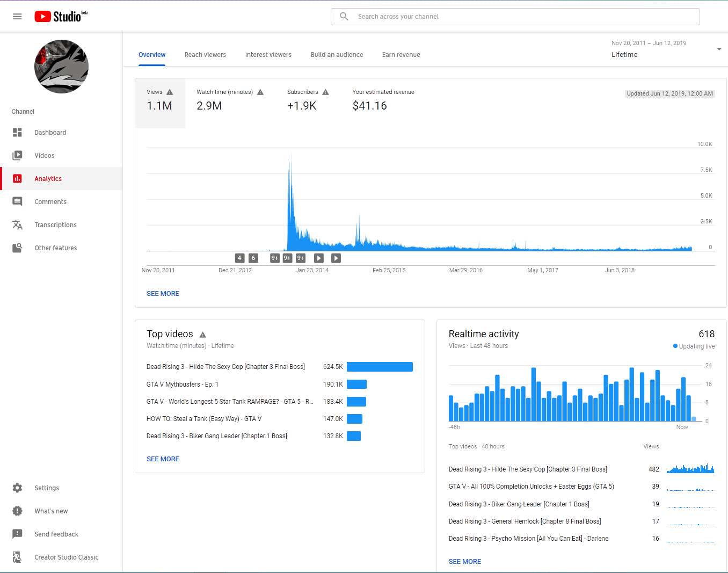Select the Watch time 2.9M metric card
Viewport: 728px width, 573px height.
(230, 103)
